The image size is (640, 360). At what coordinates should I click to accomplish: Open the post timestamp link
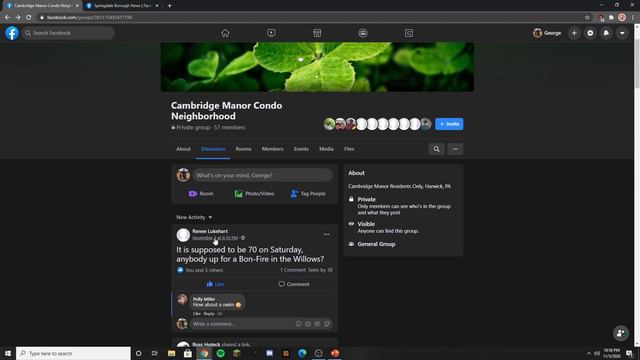215,238
